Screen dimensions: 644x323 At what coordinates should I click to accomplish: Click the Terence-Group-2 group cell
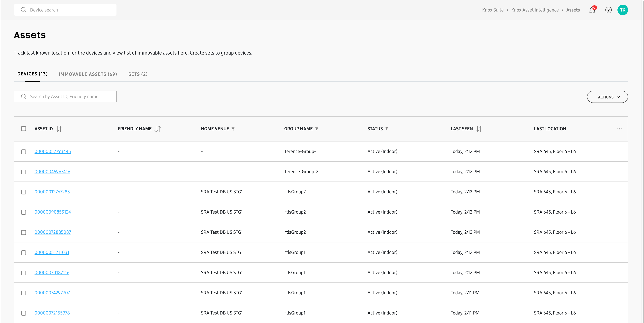(301, 172)
